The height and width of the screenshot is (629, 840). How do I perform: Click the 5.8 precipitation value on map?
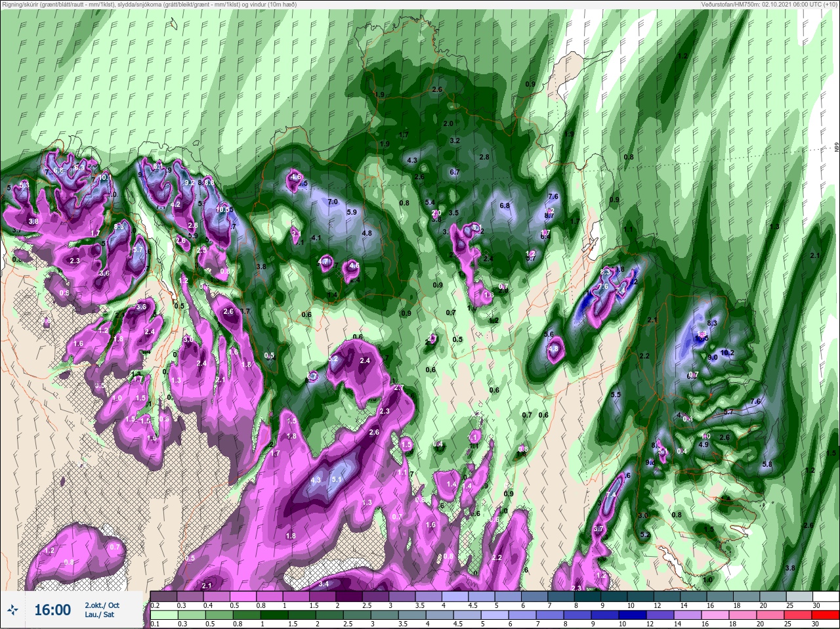tap(768, 464)
